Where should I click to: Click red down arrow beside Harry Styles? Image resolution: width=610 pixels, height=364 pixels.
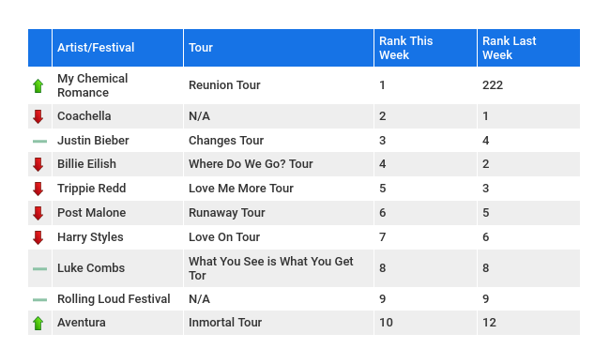coord(38,237)
